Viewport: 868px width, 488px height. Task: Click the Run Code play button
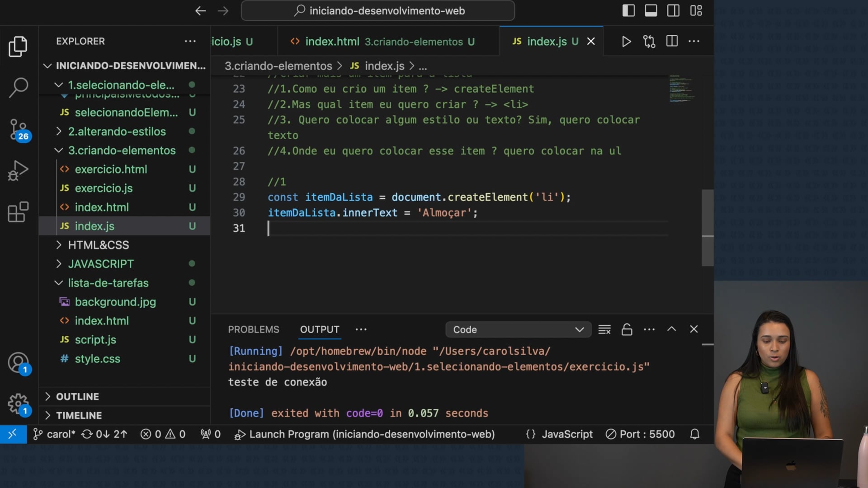tap(626, 42)
